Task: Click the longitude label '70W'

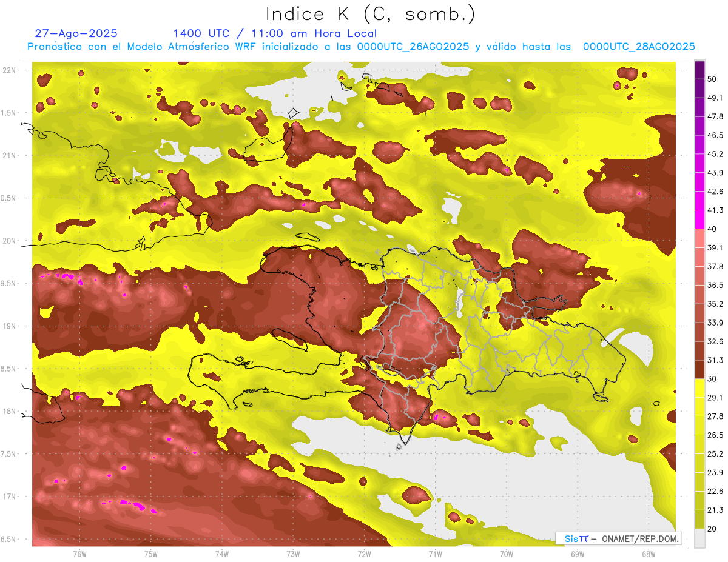Action: tap(506, 554)
